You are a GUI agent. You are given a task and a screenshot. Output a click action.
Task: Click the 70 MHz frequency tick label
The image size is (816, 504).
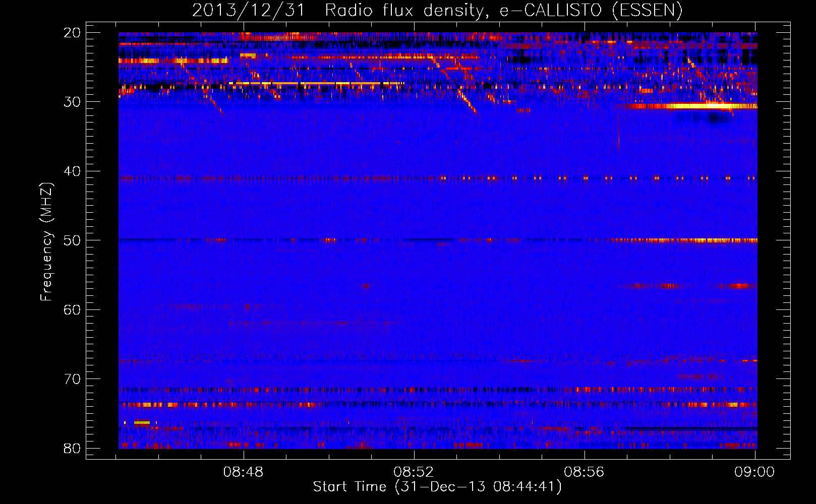tap(72, 379)
